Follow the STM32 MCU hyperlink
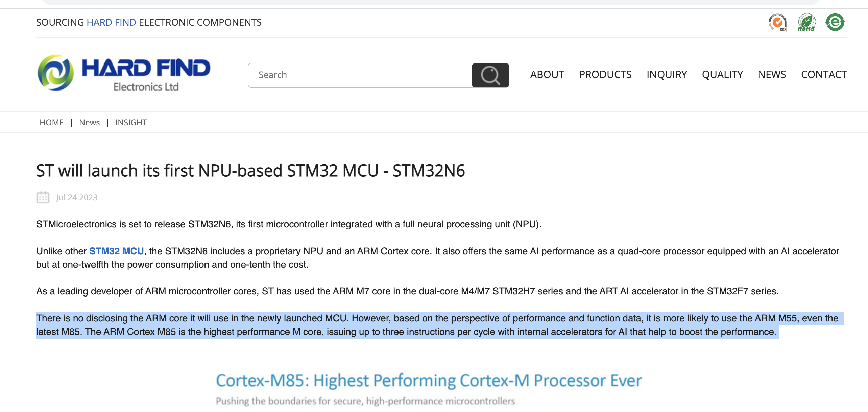Image resolution: width=868 pixels, height=412 pixels. click(116, 251)
